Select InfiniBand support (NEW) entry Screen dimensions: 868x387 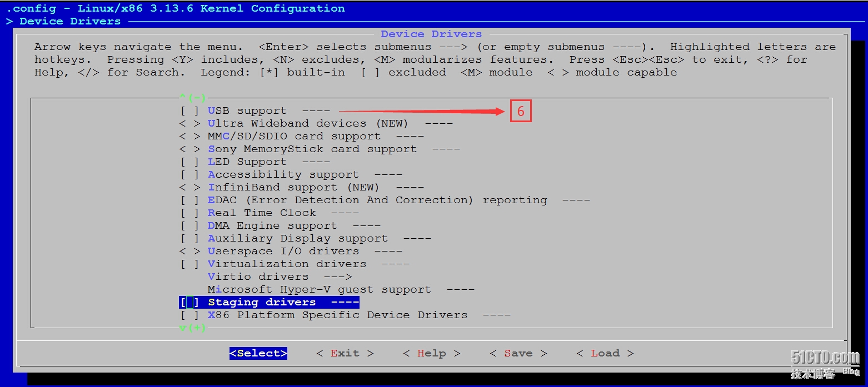click(x=316, y=187)
